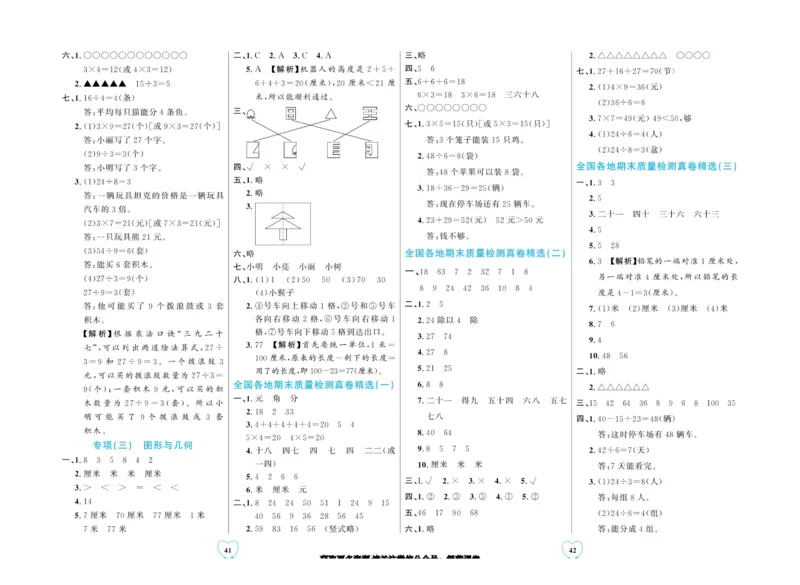Select the moon shape in the matching exercise

click(250, 113)
